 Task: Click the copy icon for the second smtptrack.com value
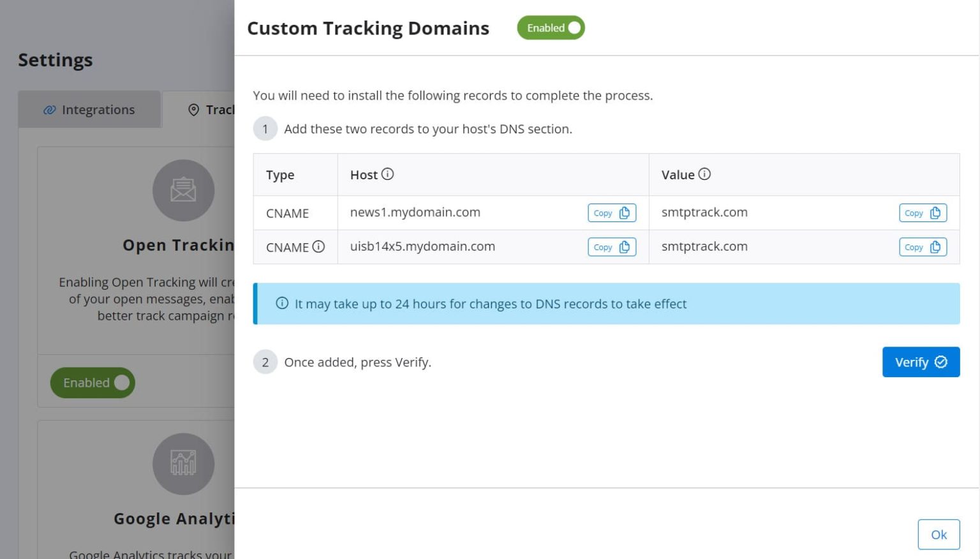click(935, 247)
